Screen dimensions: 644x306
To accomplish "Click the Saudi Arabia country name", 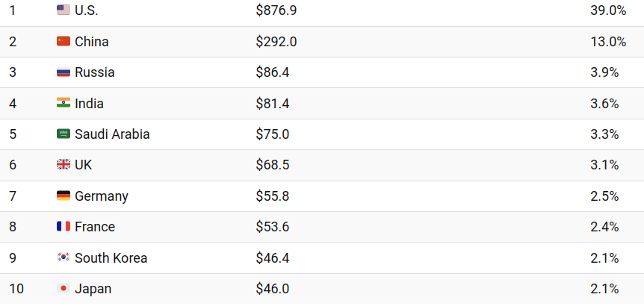I will (x=112, y=134).
